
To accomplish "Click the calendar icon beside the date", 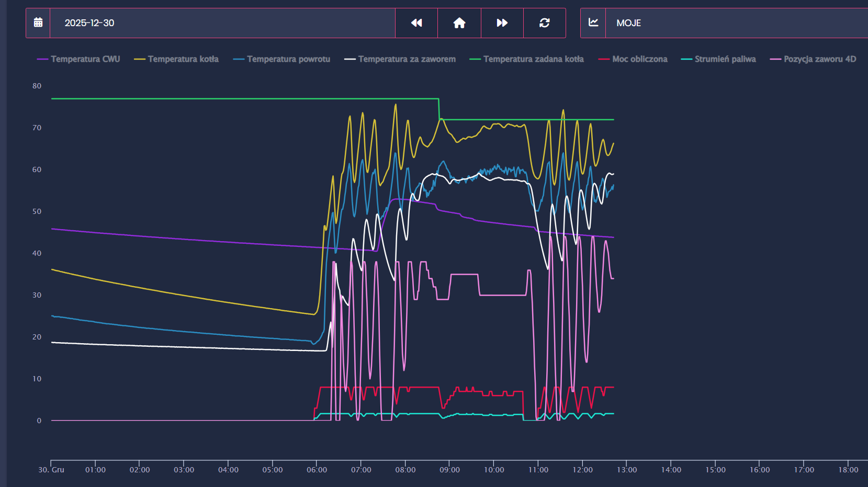I will click(38, 22).
